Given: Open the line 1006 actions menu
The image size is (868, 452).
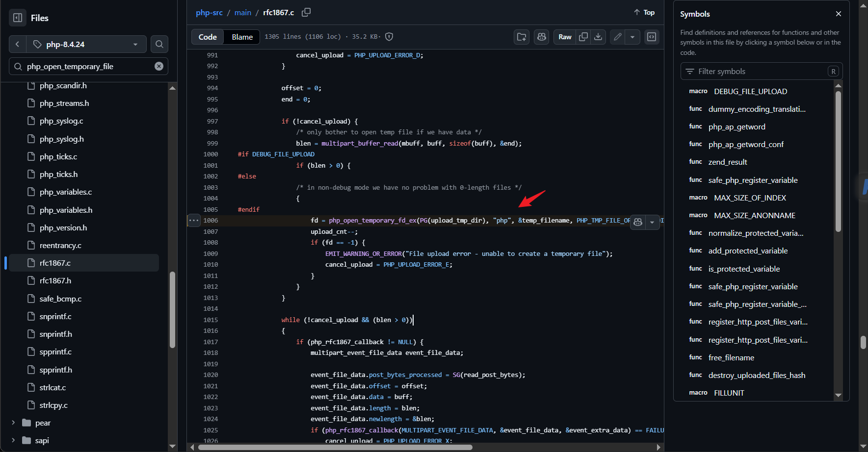Looking at the screenshot, I should point(194,221).
